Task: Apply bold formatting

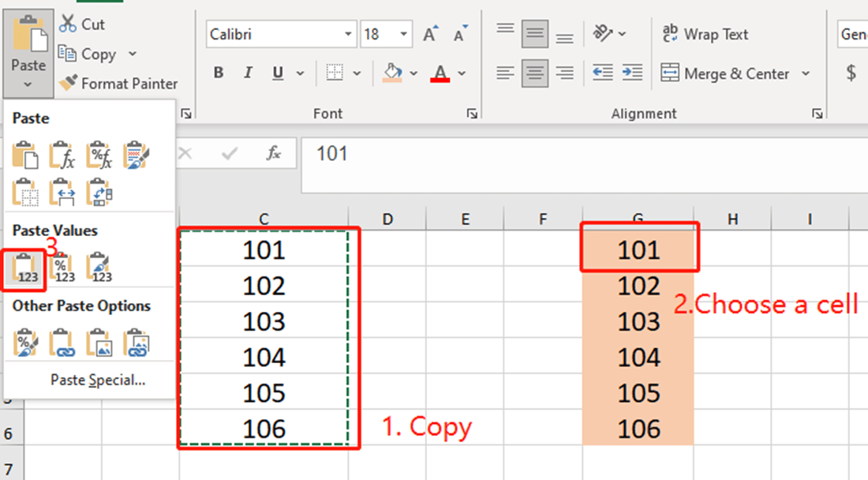Action: click(x=219, y=72)
